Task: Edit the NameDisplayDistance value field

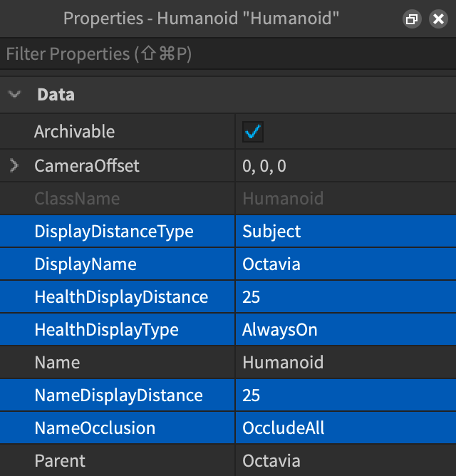Action: tap(345, 395)
